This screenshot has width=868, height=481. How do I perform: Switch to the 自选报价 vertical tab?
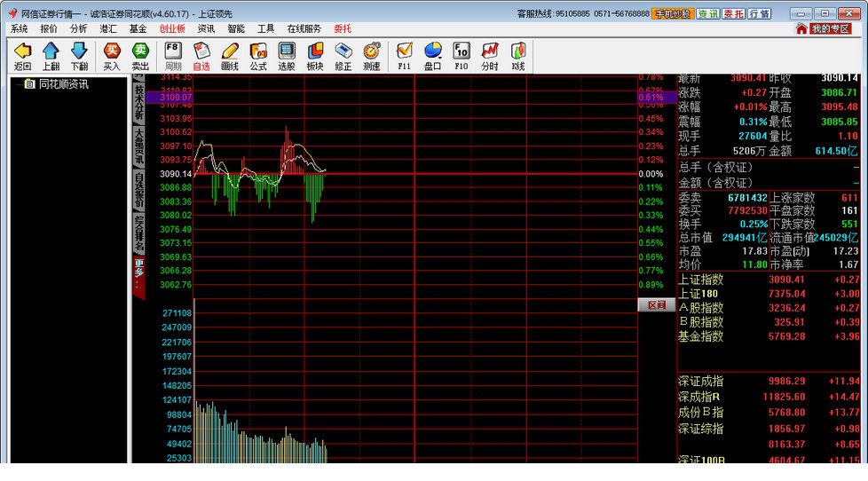click(x=139, y=190)
